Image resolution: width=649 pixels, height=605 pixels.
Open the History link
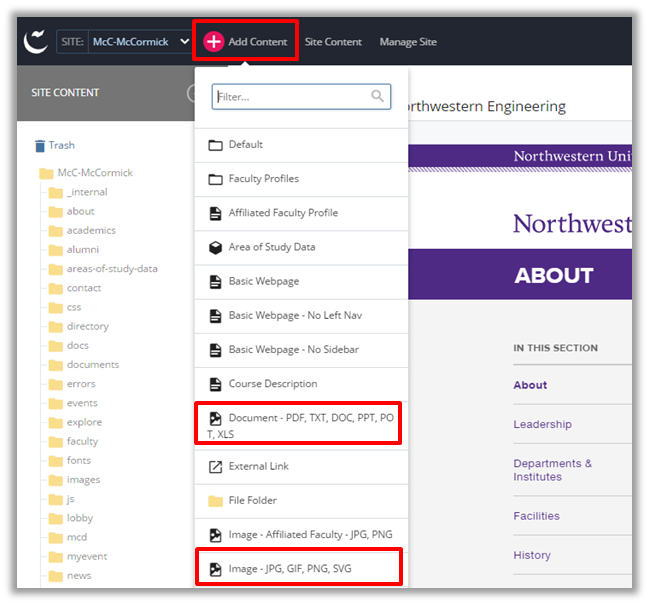pos(532,555)
